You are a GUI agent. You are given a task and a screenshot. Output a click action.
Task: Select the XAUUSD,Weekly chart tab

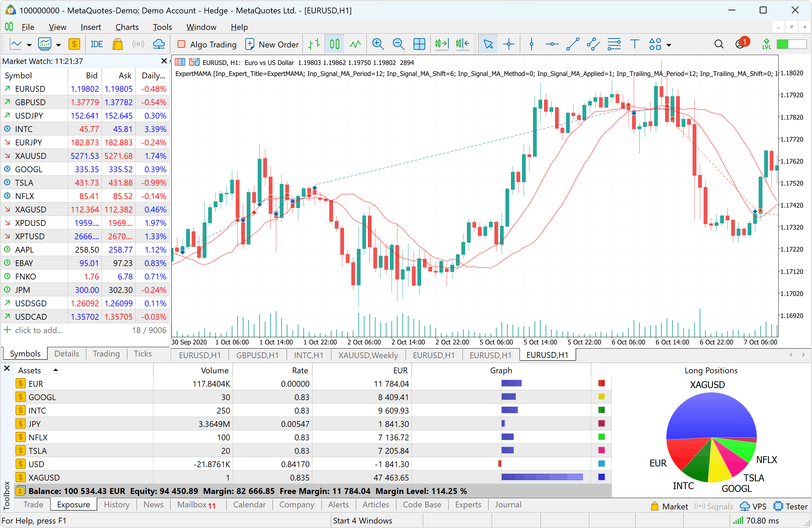368,355
